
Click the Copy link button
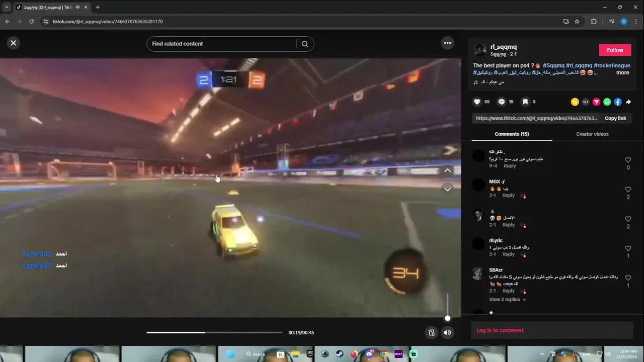coord(615,118)
